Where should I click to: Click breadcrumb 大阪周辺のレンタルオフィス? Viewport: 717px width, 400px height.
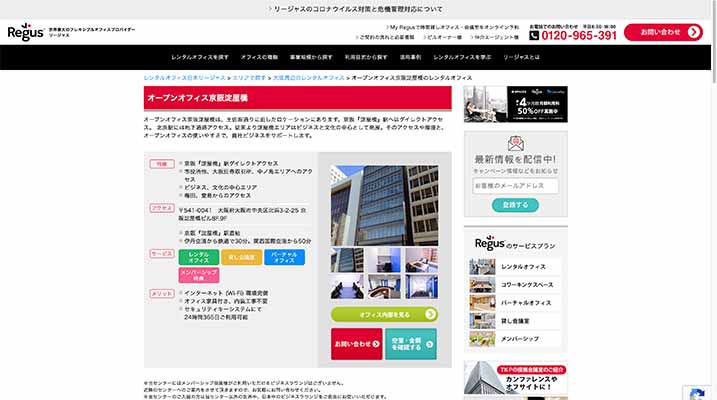coord(309,78)
